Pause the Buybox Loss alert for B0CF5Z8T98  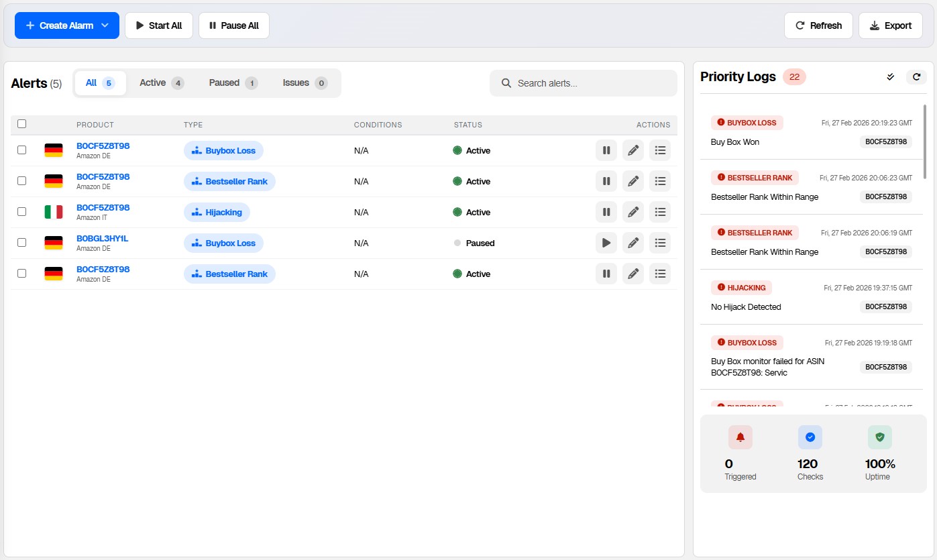(x=606, y=150)
